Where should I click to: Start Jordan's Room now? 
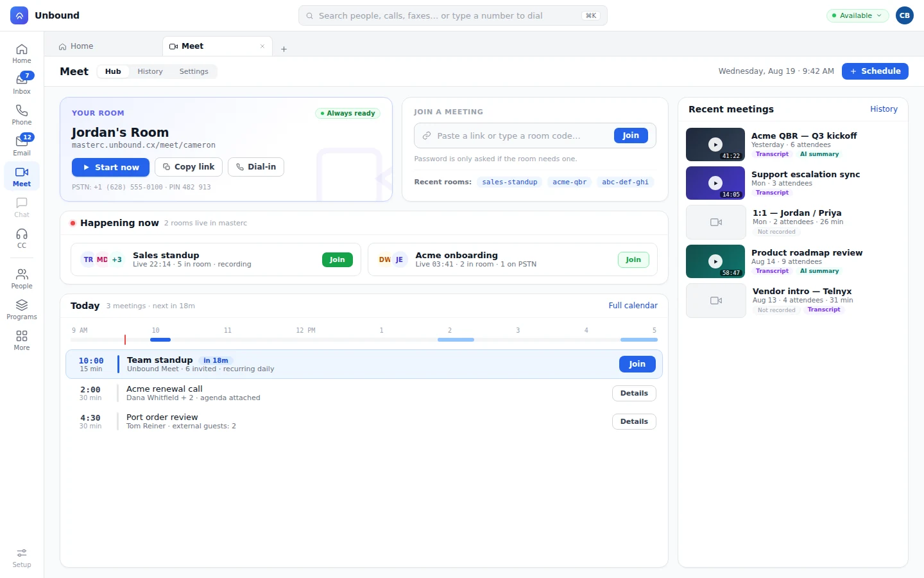pyautogui.click(x=110, y=167)
